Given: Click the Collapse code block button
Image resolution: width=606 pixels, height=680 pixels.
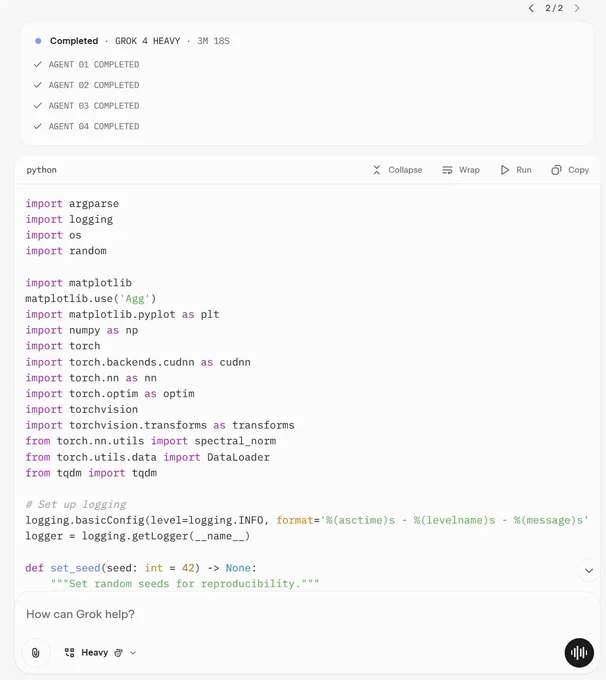Looking at the screenshot, I should click(397, 170).
